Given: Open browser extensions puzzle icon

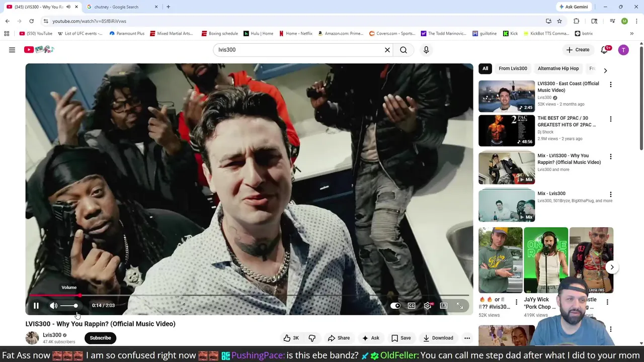Looking at the screenshot, I should (x=577, y=21).
